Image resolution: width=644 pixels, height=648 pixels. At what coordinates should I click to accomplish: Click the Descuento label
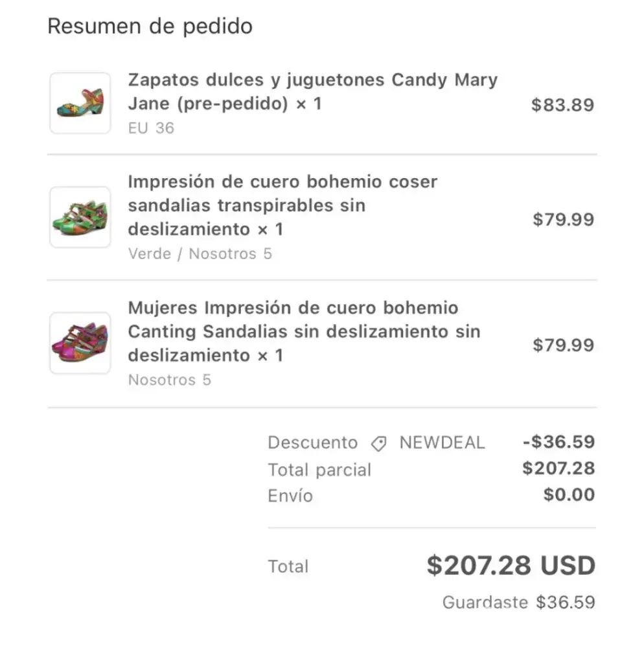pos(312,443)
